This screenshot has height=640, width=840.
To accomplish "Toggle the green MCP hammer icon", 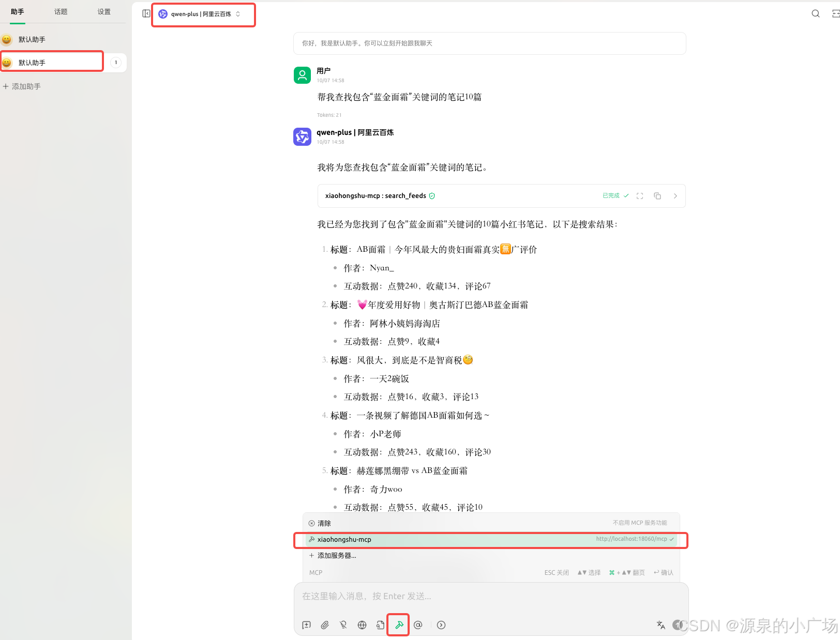I will tap(399, 625).
